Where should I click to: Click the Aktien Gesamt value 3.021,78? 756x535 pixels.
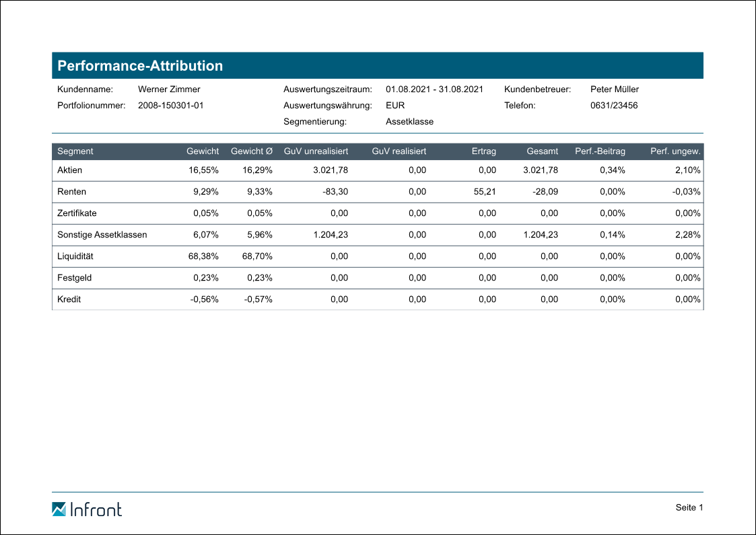pyautogui.click(x=541, y=170)
